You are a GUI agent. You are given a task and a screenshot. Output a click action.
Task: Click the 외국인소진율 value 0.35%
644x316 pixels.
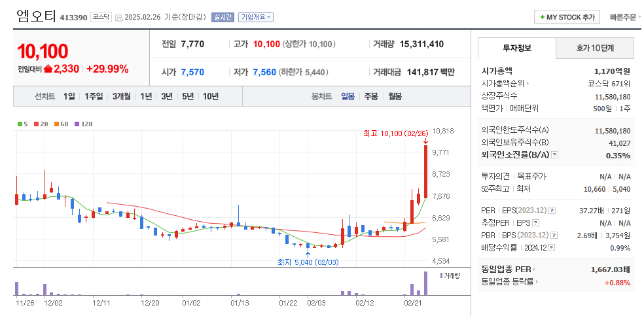coord(618,156)
